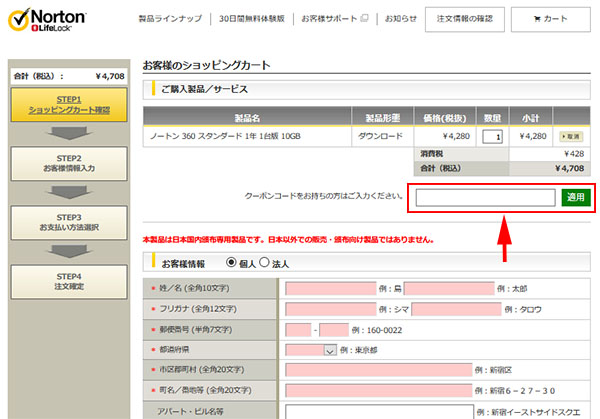
Task: Click the 名 (first name) input field
Action: (449, 289)
